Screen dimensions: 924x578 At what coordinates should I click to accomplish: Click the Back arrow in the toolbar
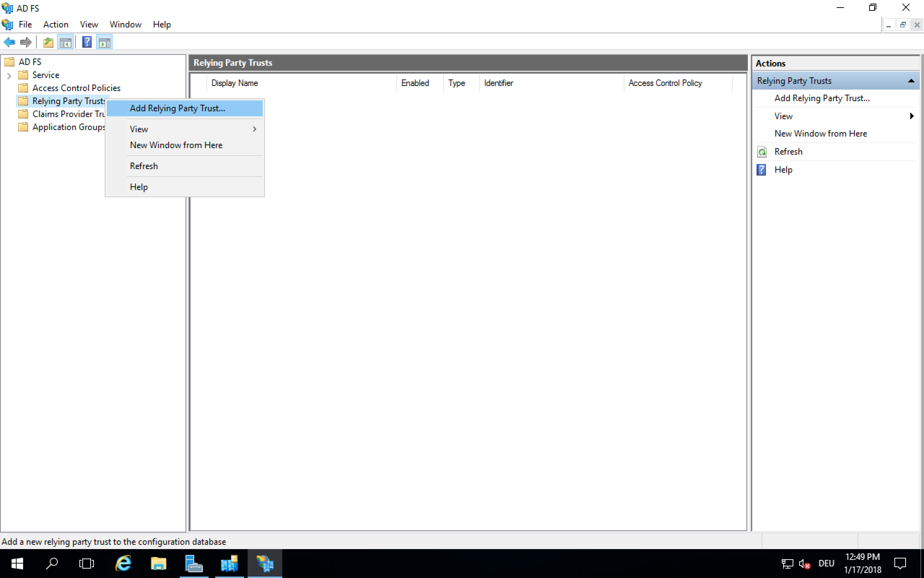point(9,42)
